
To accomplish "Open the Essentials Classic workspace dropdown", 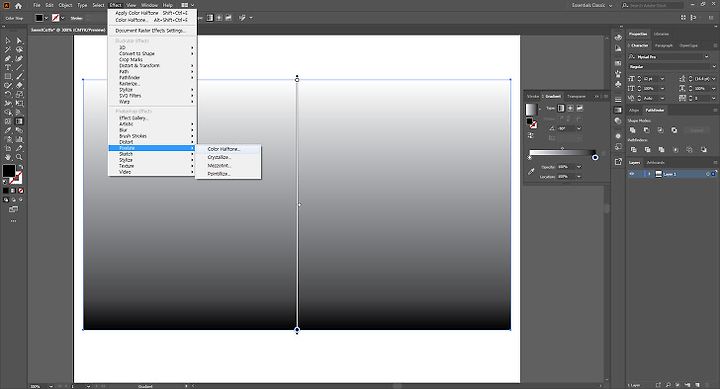I will (x=591, y=6).
